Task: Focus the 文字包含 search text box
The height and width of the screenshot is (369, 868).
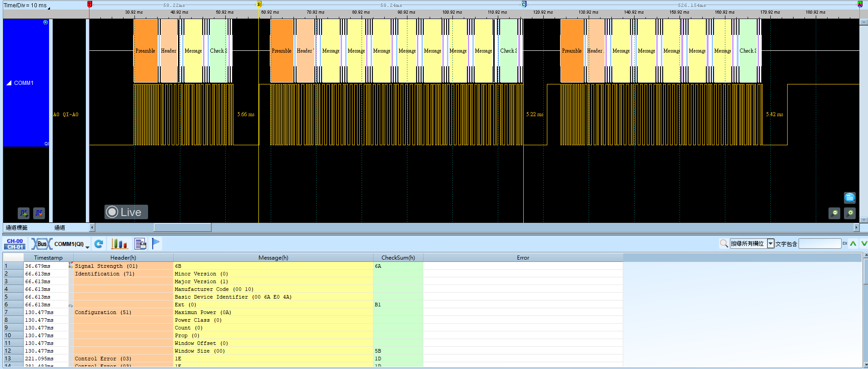Action: pyautogui.click(x=820, y=244)
